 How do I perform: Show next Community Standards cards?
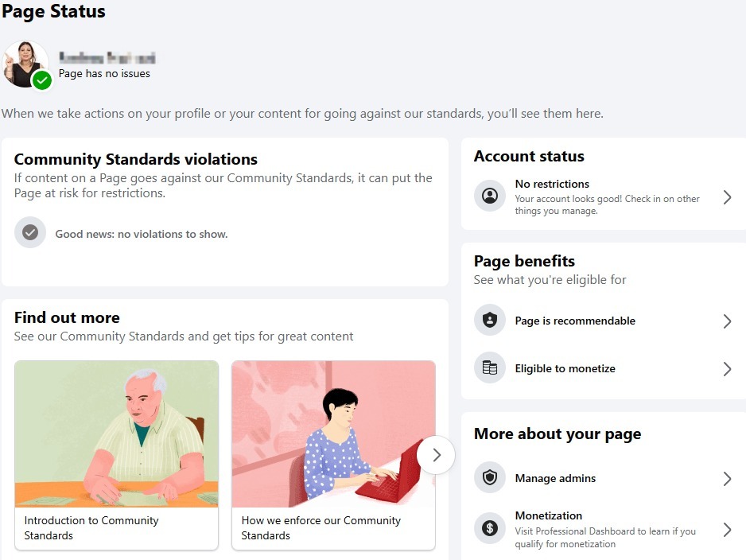point(436,455)
